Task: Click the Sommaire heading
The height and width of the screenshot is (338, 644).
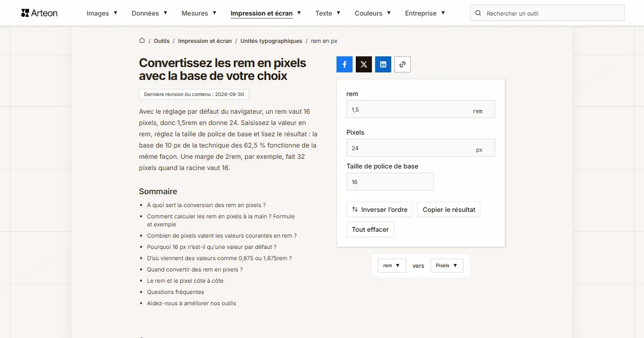Action: click(x=158, y=192)
